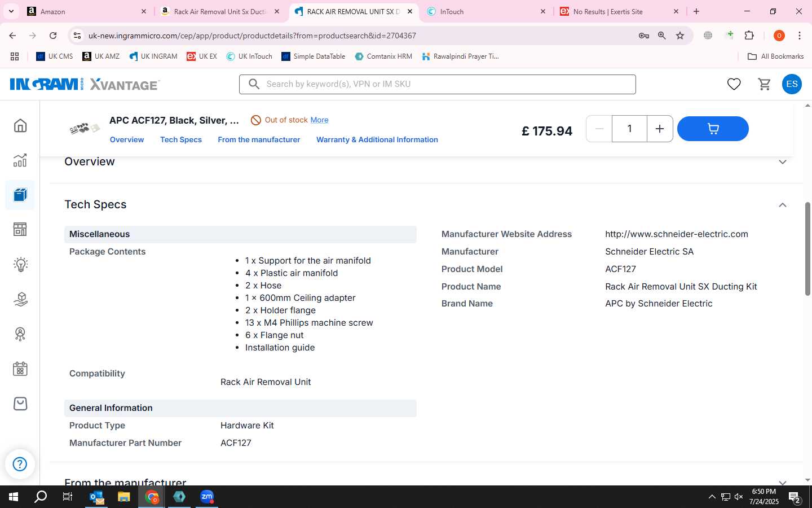Open the analytics chart sidebar icon
This screenshot has height=508, width=812.
click(20, 160)
